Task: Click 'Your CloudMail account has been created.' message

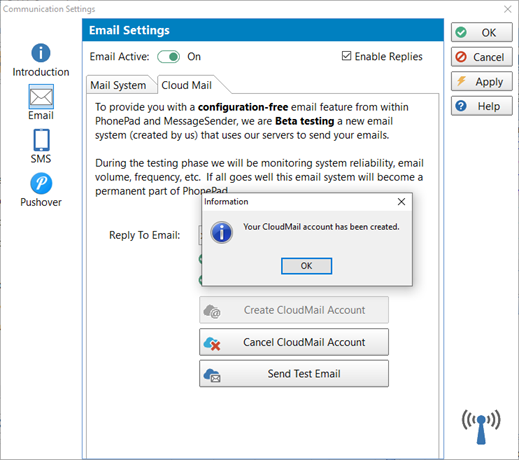Action: (x=321, y=227)
